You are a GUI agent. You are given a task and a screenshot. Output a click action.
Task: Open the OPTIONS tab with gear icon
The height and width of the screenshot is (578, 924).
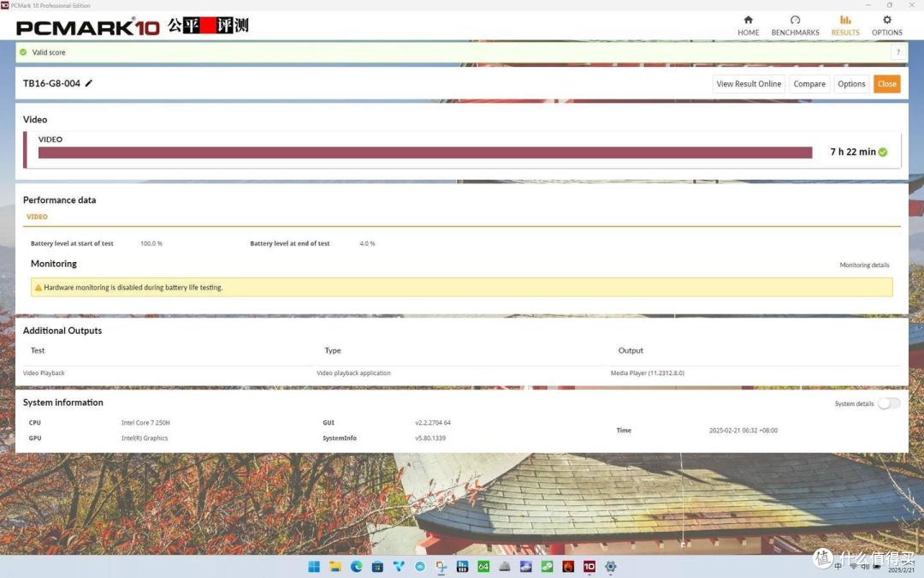point(887,26)
